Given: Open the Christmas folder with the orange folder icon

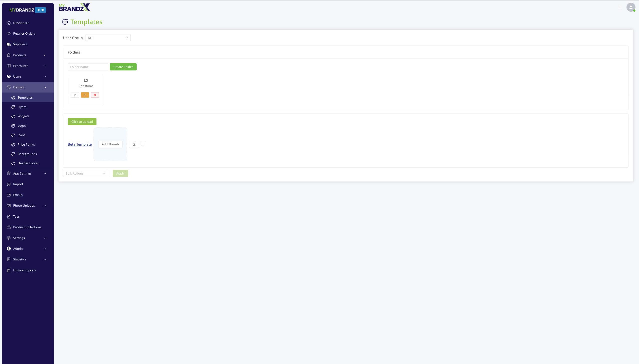Looking at the screenshot, I should [85, 95].
